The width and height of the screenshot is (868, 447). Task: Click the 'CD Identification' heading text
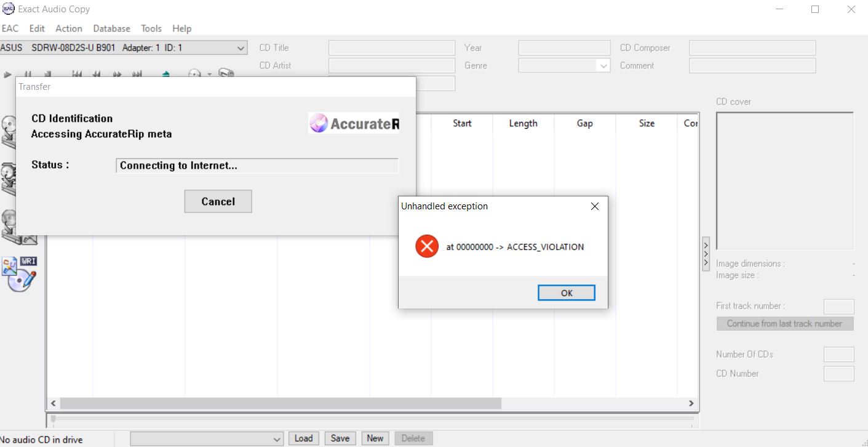pos(72,118)
